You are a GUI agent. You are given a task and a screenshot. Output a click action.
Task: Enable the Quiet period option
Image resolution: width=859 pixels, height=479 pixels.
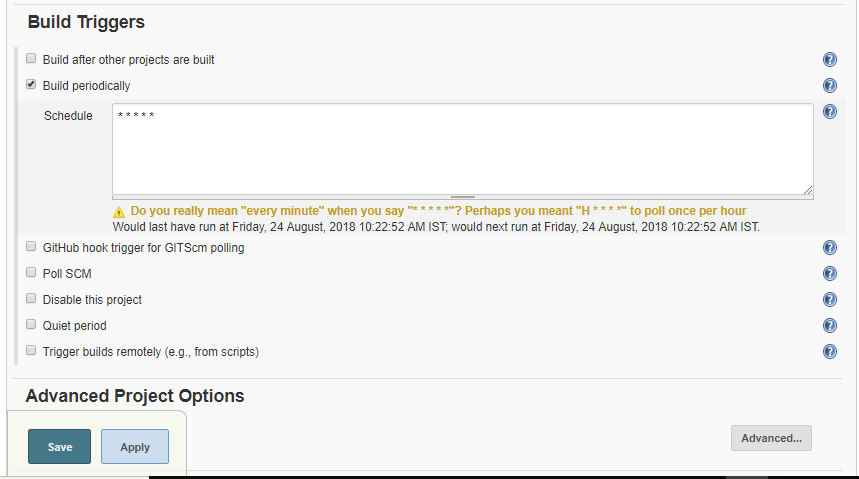click(x=31, y=325)
